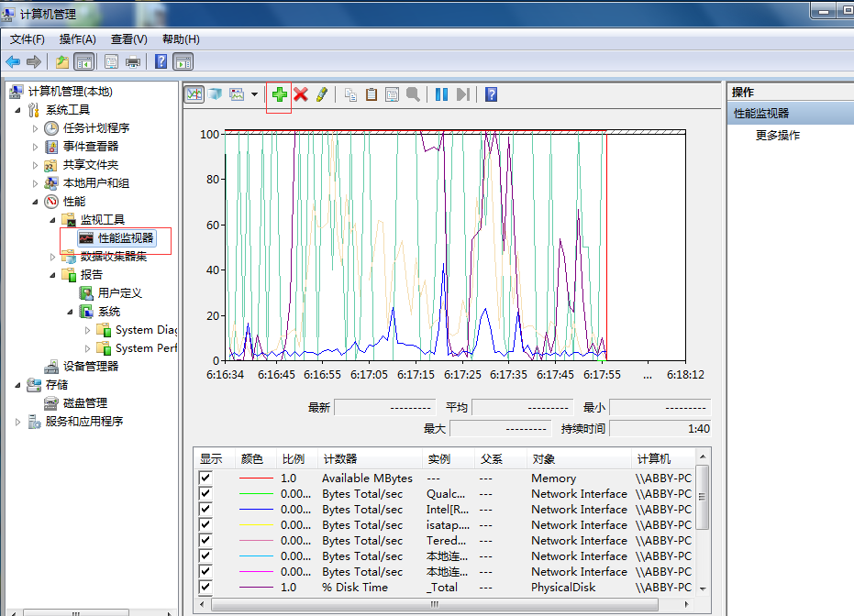Select 共享文件夹 in tree
Viewport: 854px width, 616px height.
coord(91,165)
